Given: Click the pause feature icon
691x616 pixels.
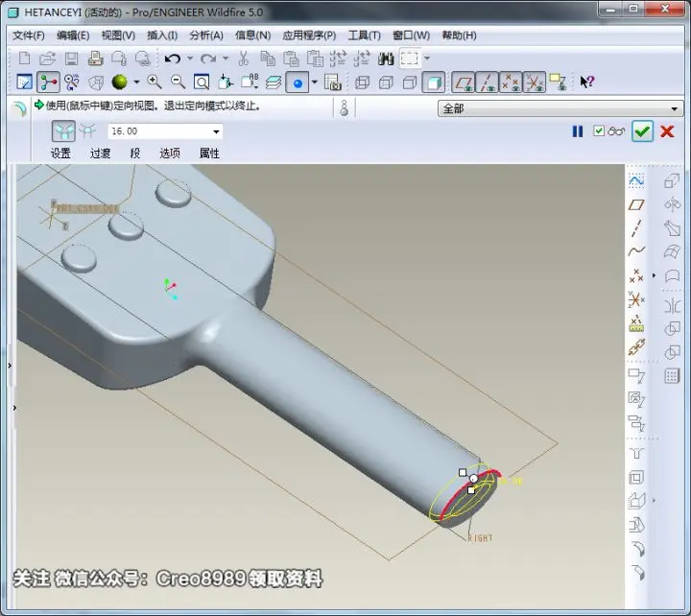Looking at the screenshot, I should tap(578, 131).
